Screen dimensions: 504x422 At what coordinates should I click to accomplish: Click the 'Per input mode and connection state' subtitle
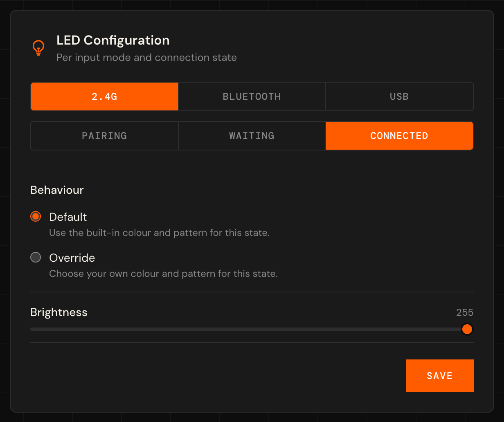click(146, 58)
